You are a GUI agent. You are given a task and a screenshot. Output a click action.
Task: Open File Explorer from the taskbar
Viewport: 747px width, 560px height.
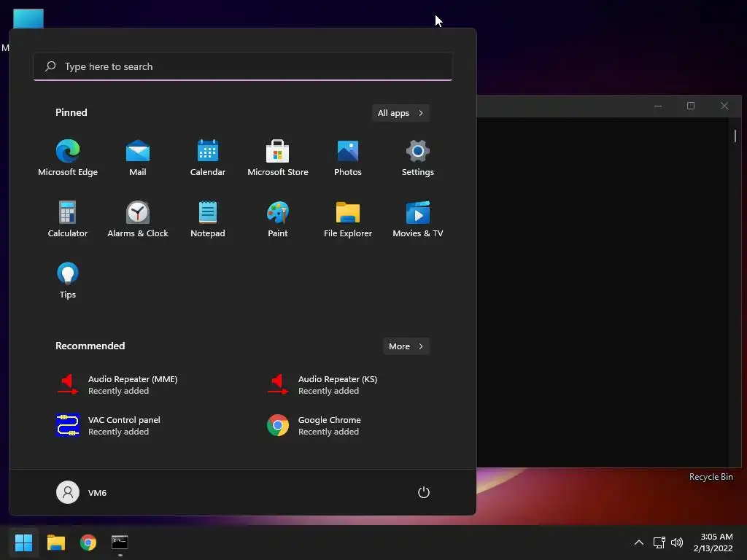point(56,542)
